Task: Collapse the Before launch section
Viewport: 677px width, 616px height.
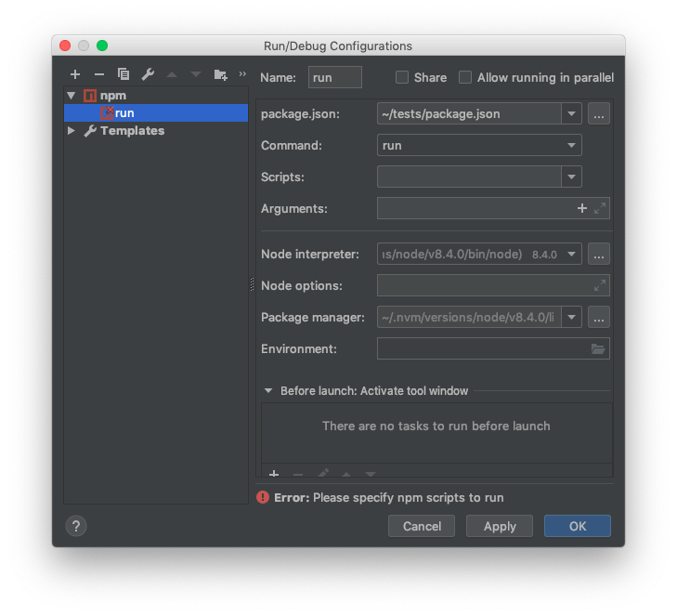Action: [268, 391]
